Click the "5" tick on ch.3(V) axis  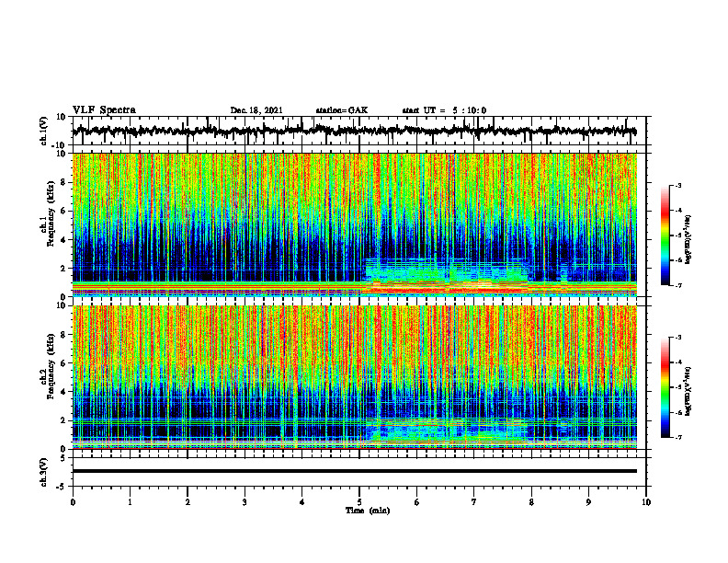tap(64, 458)
